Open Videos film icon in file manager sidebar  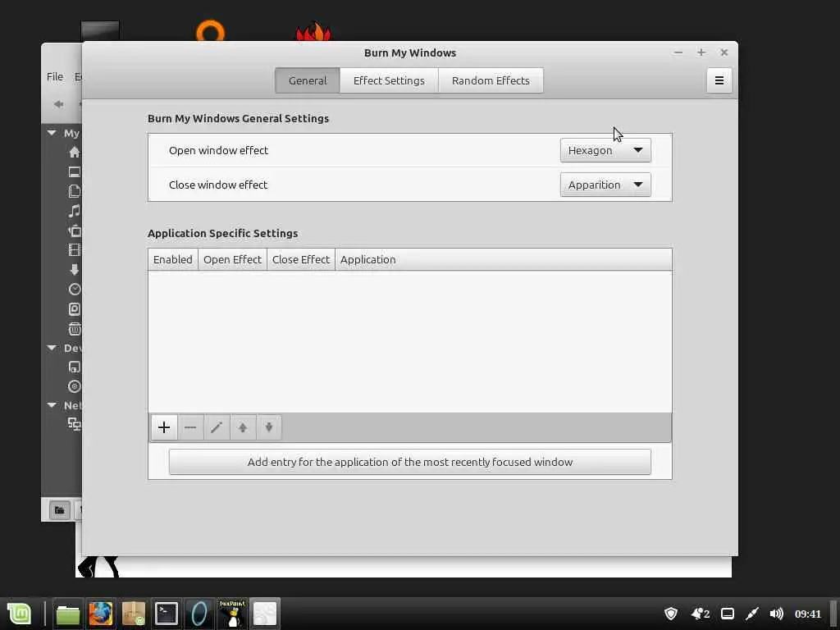coord(75,249)
